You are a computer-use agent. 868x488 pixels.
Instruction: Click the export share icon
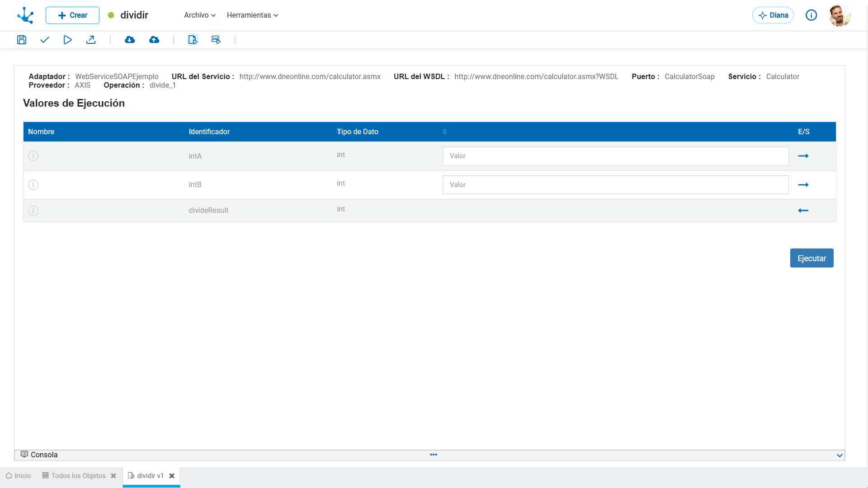click(91, 40)
